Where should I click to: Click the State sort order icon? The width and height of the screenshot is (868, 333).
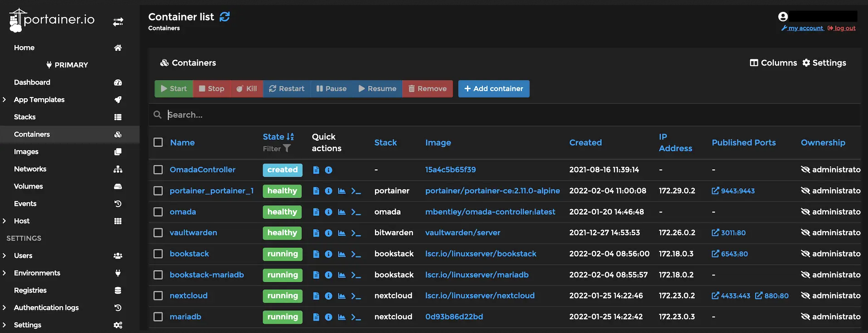tap(290, 137)
